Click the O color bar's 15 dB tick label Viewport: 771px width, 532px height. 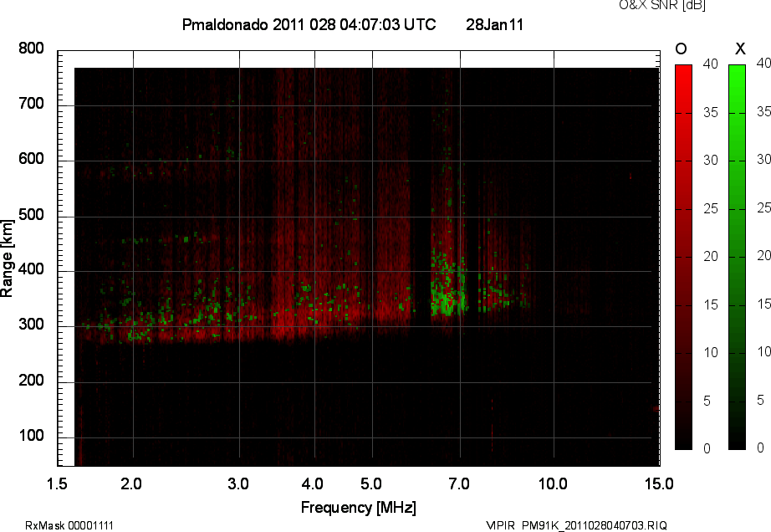pyautogui.click(x=711, y=304)
